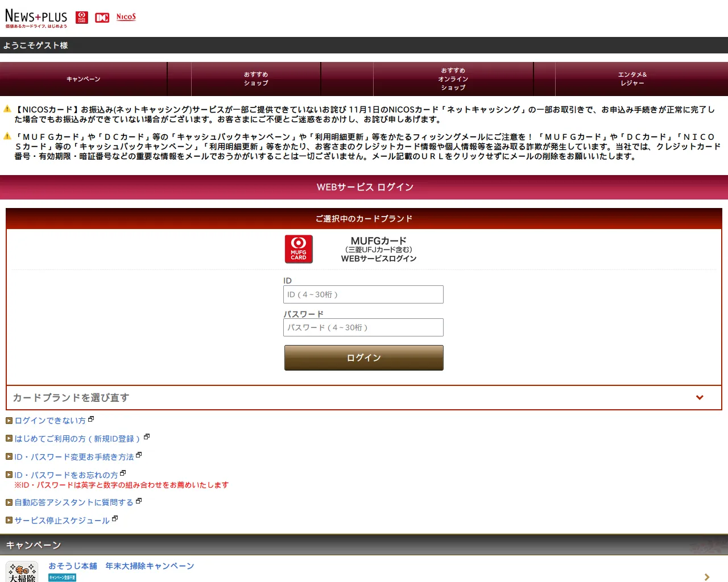
Task: Open the おすすめオンラインショップ menu tab
Action: click(453, 79)
